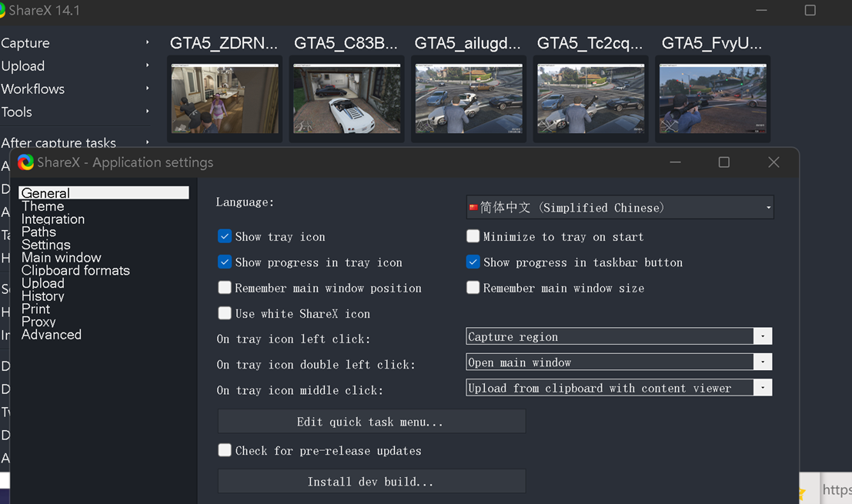Screen dimensions: 852x504
Task: Select Upload in the settings list
Action: point(43,283)
